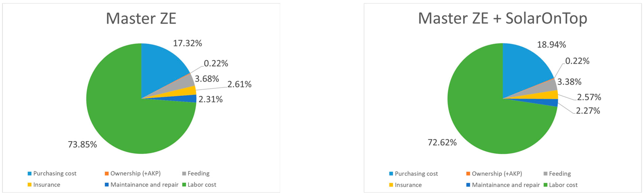Click the 2.57% data label

click(589, 97)
